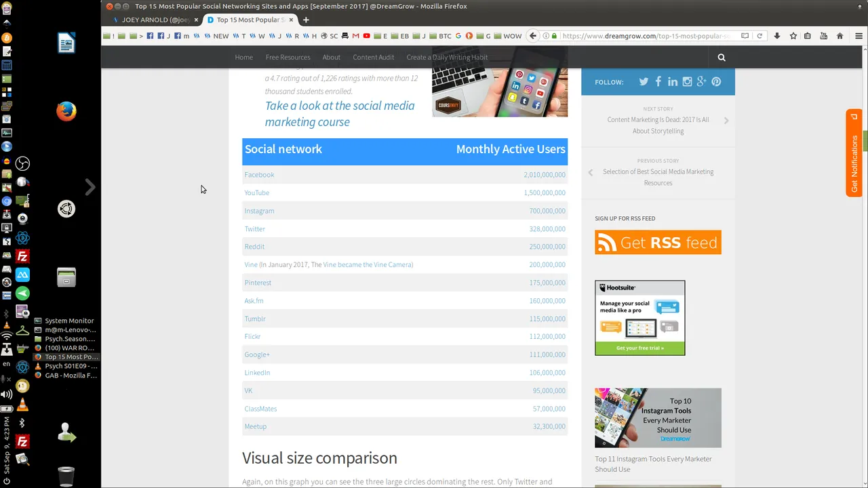
Task: Switch to the JOEY ARNOLD browser tab
Action: (x=155, y=20)
